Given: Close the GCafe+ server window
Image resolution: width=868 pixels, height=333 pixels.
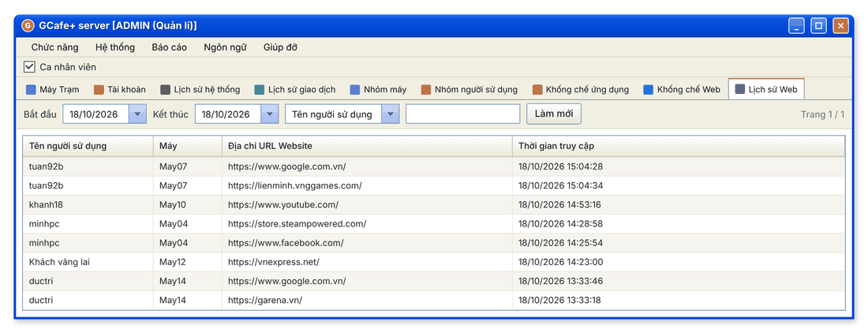Looking at the screenshot, I should (841, 26).
